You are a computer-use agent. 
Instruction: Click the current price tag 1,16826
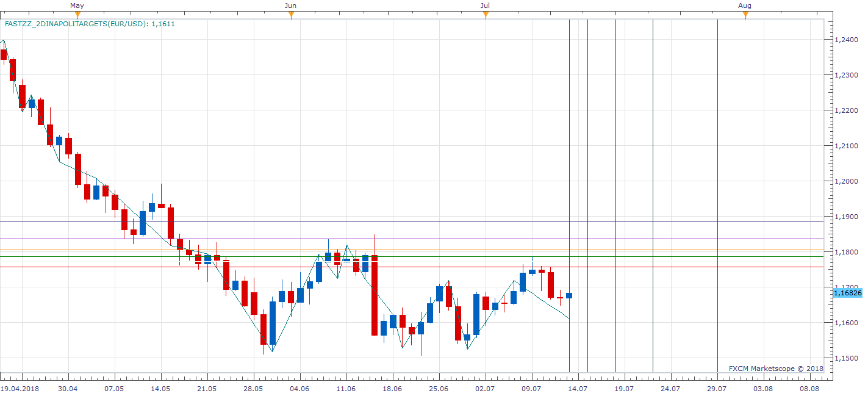point(847,293)
